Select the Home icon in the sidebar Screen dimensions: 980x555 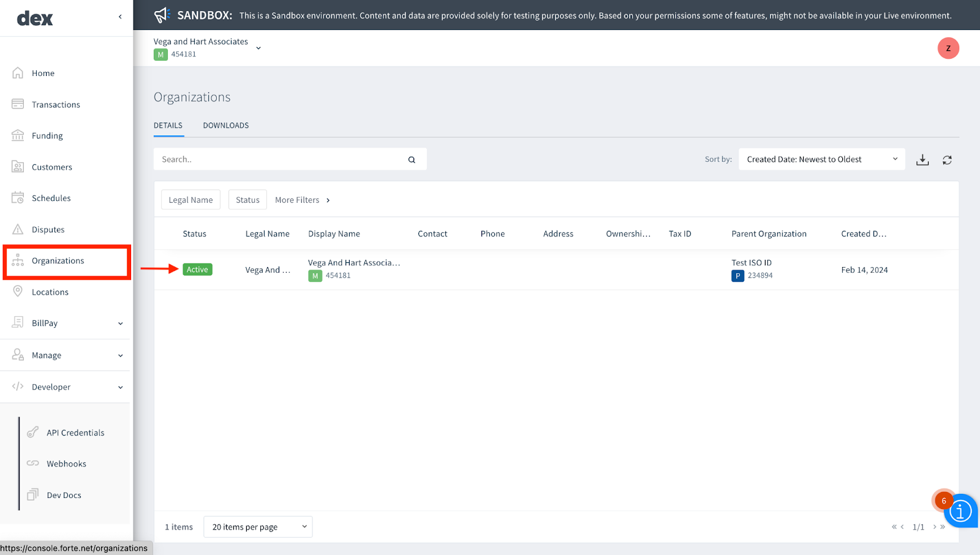pyautogui.click(x=18, y=72)
